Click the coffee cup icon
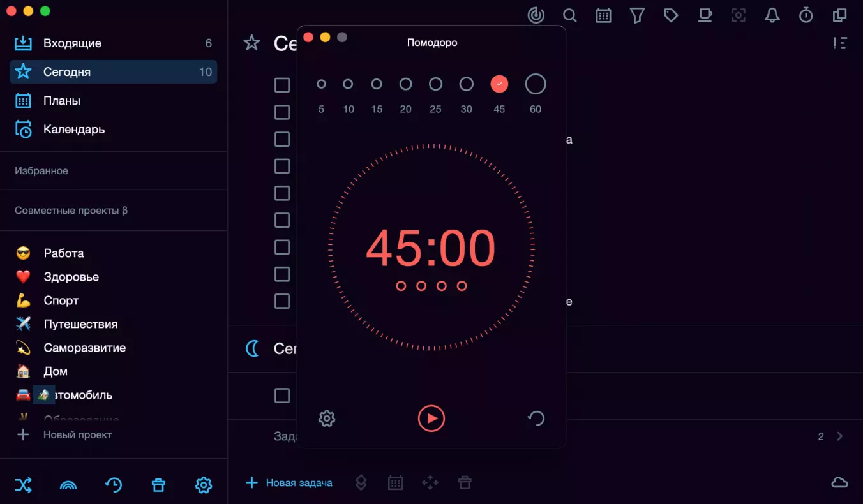The height and width of the screenshot is (504, 863). (x=705, y=15)
